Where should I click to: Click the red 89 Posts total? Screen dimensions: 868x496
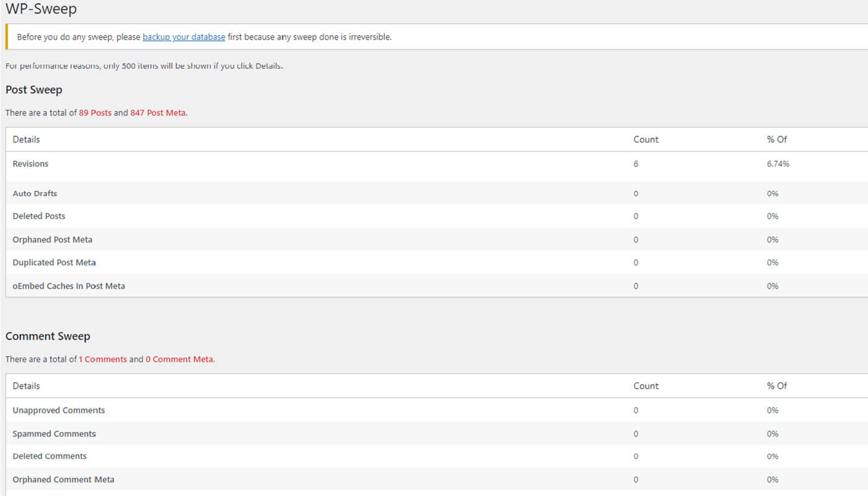click(x=95, y=113)
